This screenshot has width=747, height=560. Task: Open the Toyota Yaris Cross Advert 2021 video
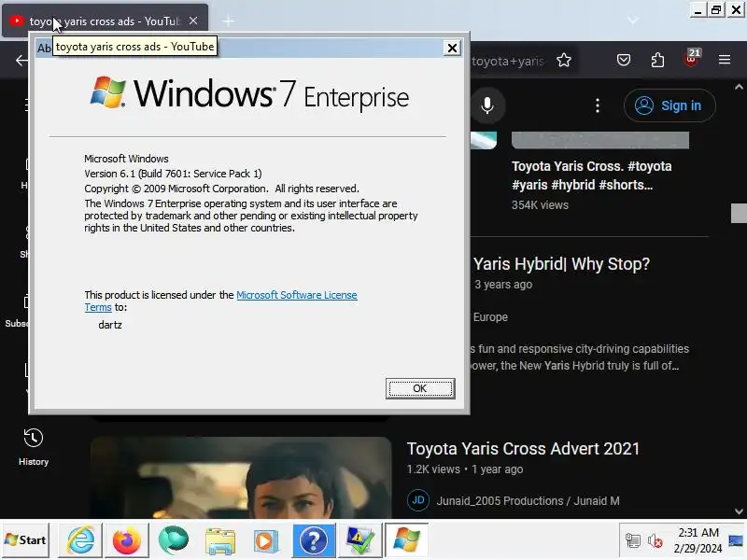[x=523, y=449]
